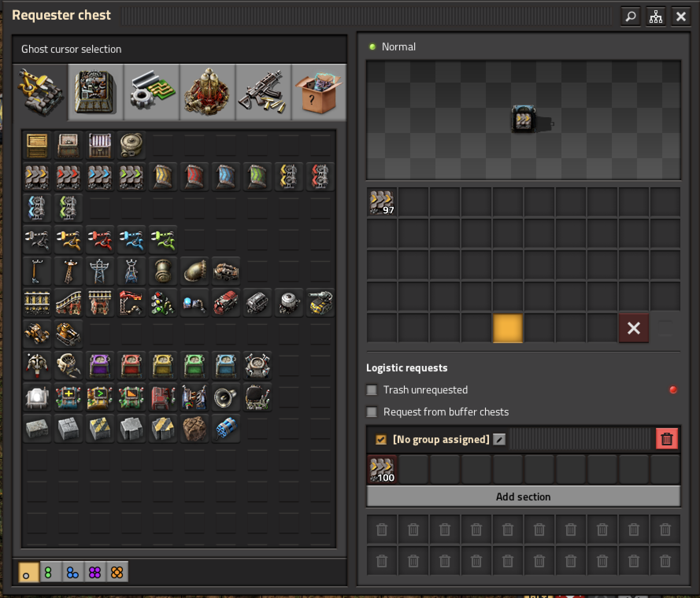Uncheck the No group assigned section

(x=381, y=439)
